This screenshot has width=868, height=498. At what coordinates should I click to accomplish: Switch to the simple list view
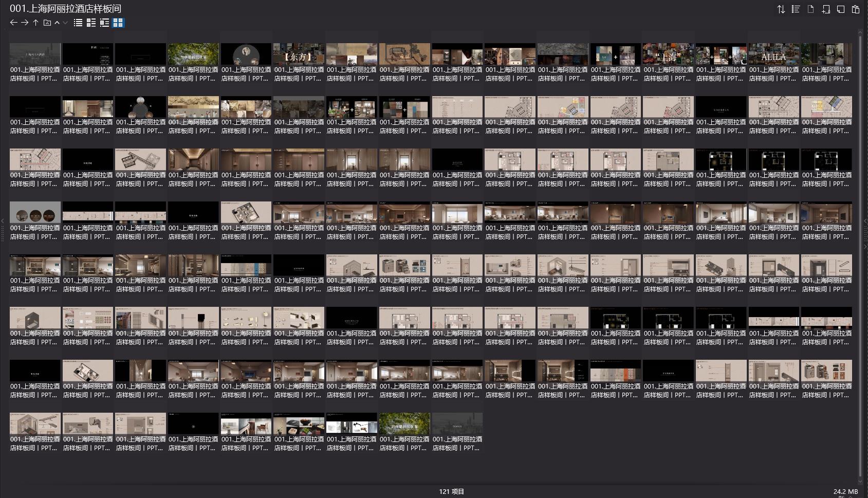point(78,23)
